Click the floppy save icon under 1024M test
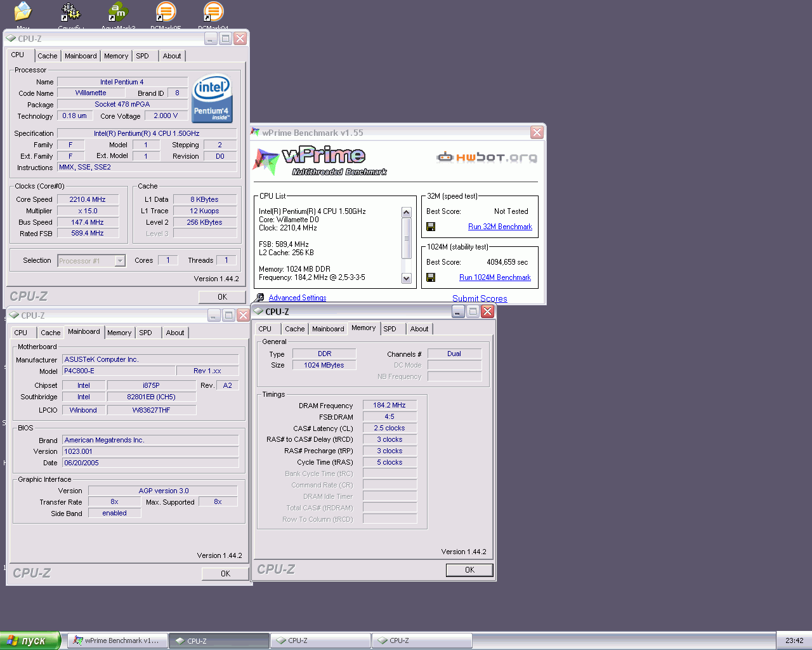Image resolution: width=812 pixels, height=650 pixels. tap(431, 277)
